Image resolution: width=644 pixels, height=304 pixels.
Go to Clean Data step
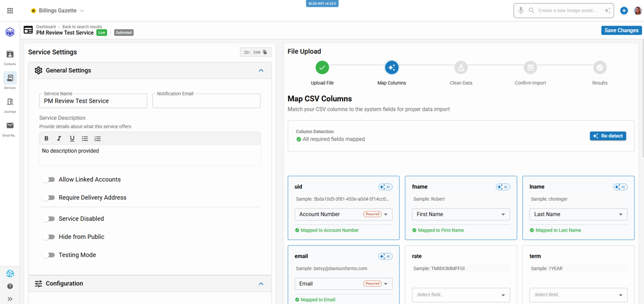pos(461,67)
